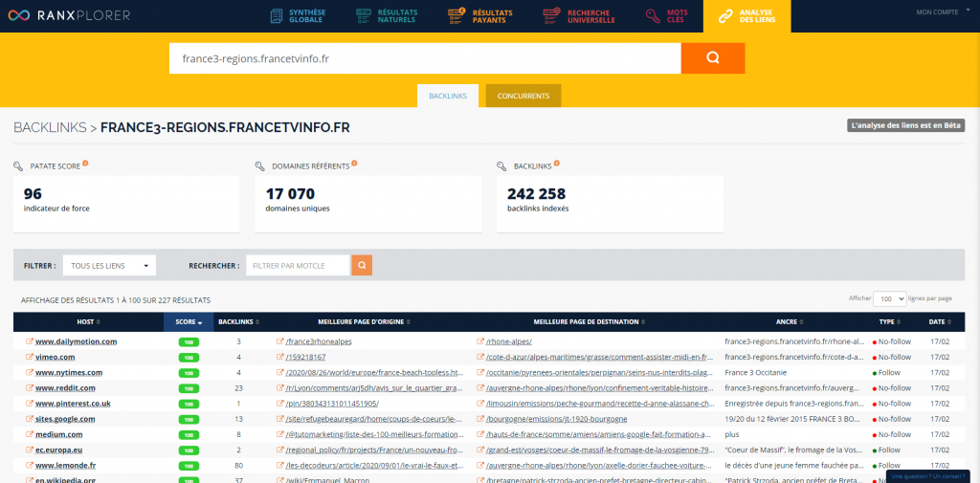Screen dimensions: 980x483
Task: Open the www.pinterest.co.uk host link
Action: point(73,404)
